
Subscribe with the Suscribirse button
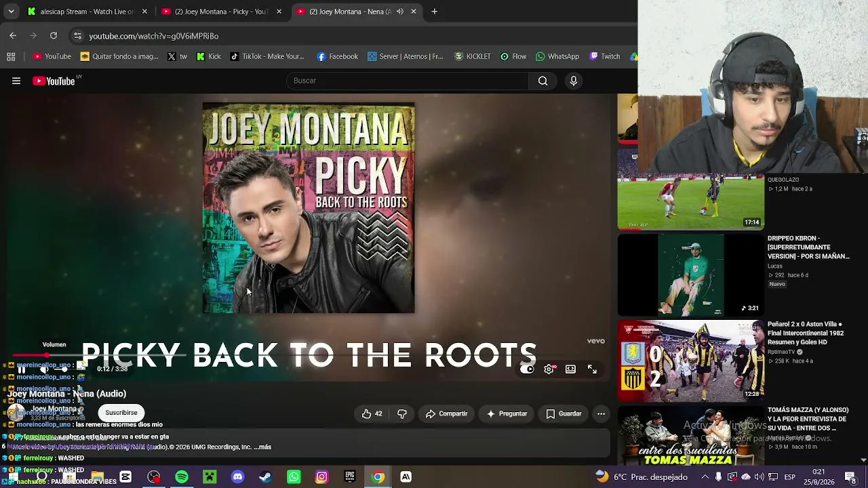(x=121, y=413)
